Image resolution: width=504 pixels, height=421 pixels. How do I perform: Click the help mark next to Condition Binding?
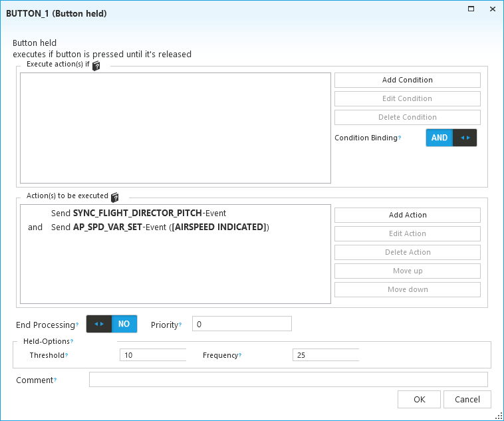400,138
